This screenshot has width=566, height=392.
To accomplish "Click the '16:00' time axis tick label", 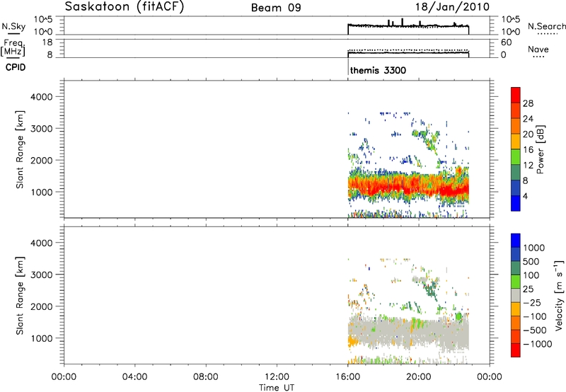I will pyautogui.click(x=347, y=377).
